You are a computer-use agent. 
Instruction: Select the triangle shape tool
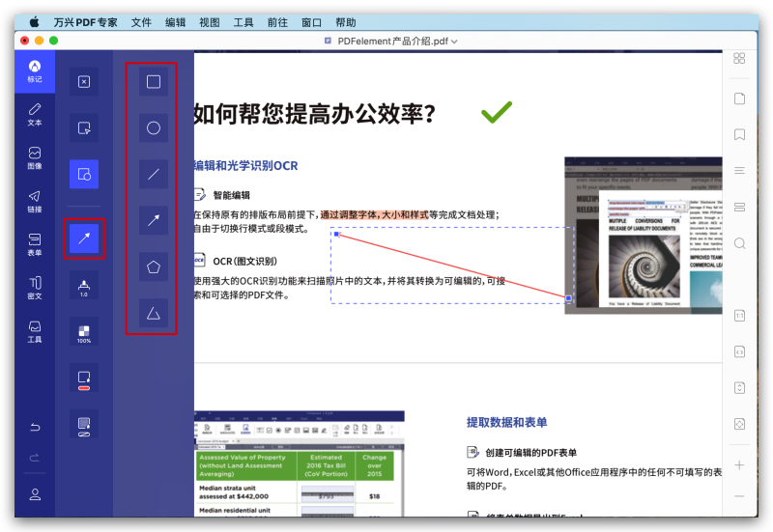[153, 312]
